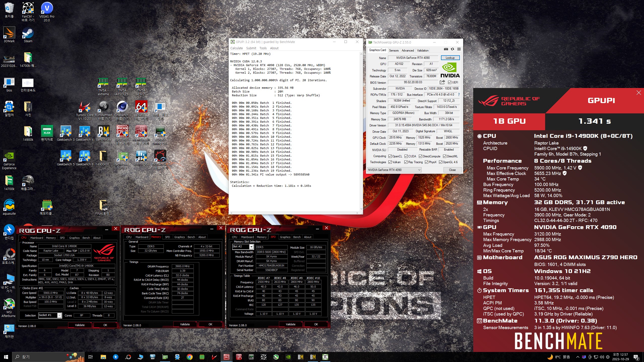This screenshot has width=644, height=362.
Task: Open the TurboV Core desktop shortcut
Action: point(85,111)
